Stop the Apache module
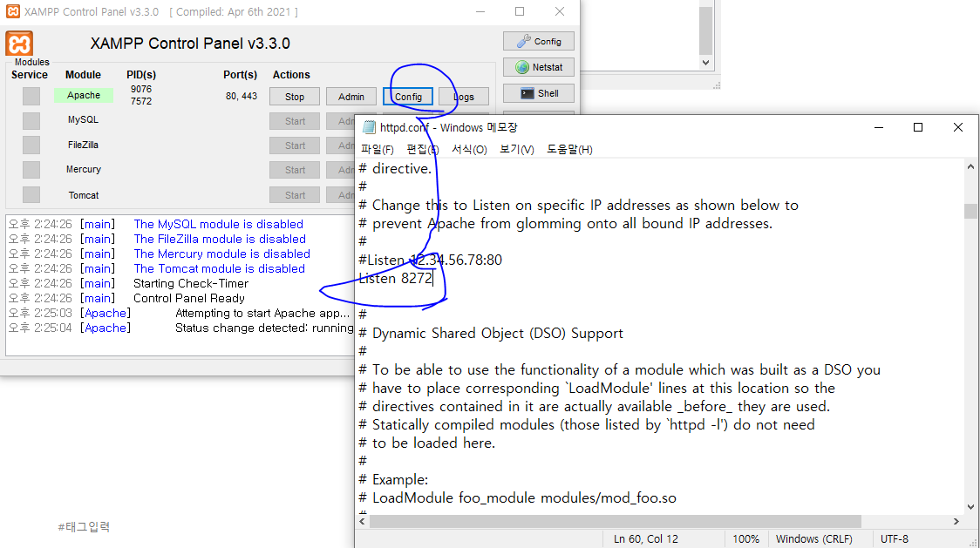 coord(295,96)
